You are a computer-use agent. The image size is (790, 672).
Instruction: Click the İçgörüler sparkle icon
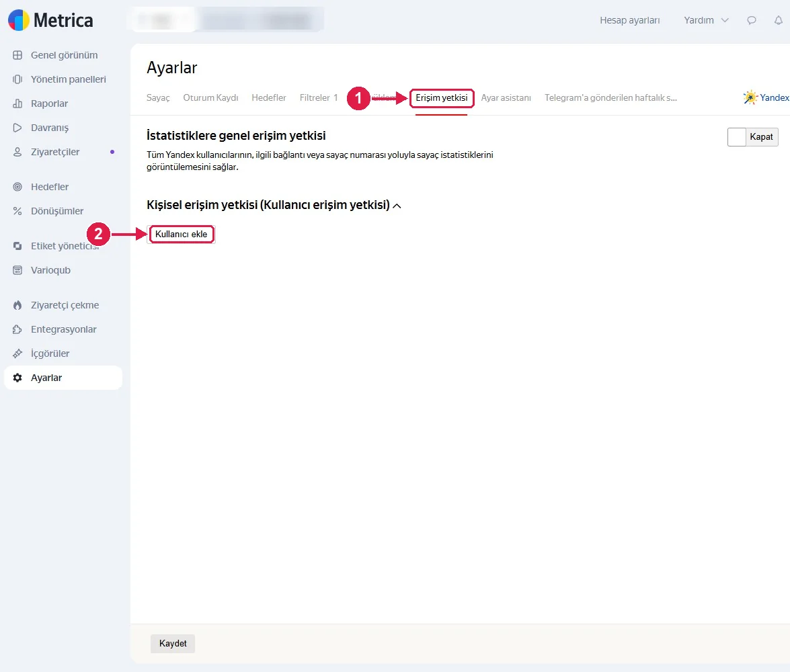point(17,353)
